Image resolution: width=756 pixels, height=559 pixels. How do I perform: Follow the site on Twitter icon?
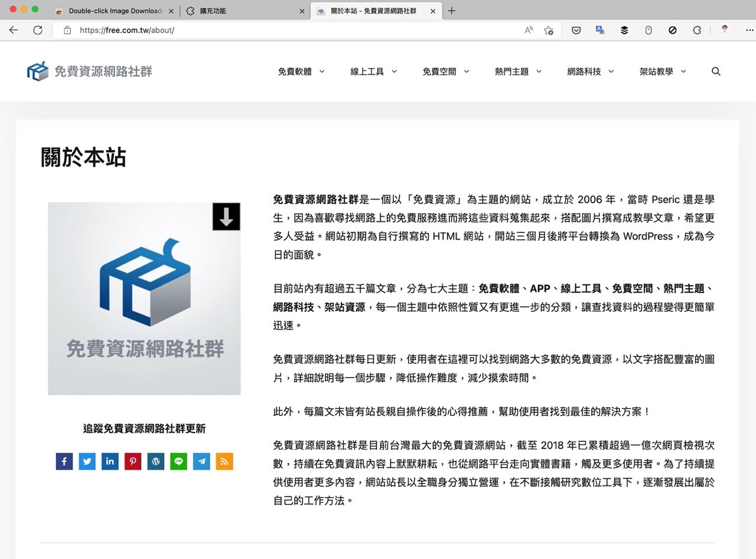pyautogui.click(x=87, y=461)
